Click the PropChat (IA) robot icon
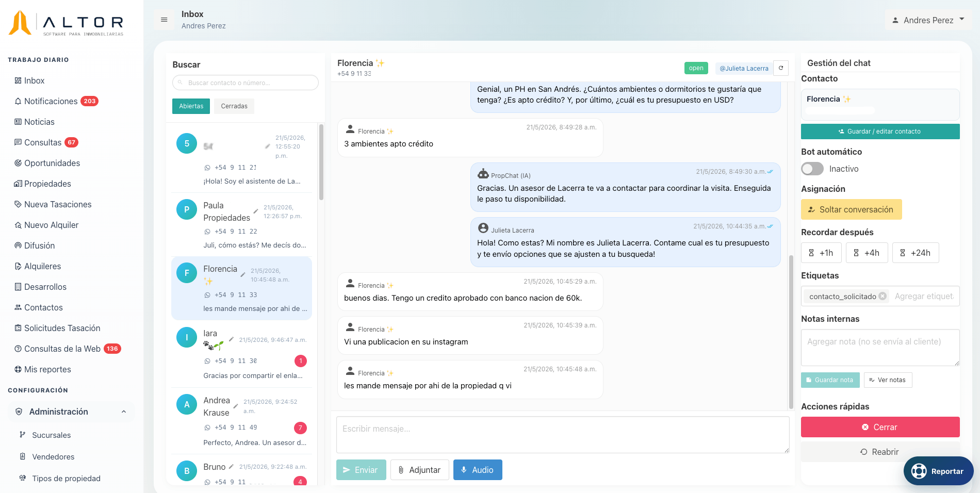980x493 pixels. pyautogui.click(x=483, y=174)
